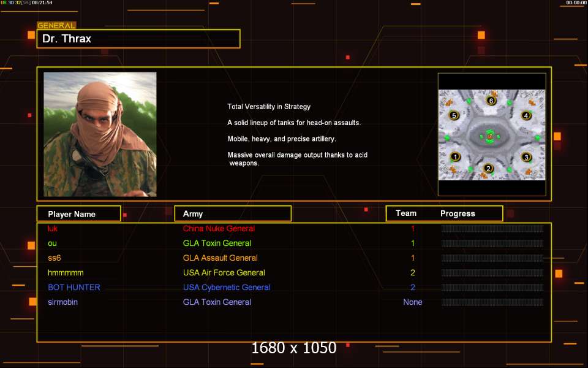Screen dimensions: 588x368
Task: Choose start position 4 on the minimap
Action: [x=526, y=115]
